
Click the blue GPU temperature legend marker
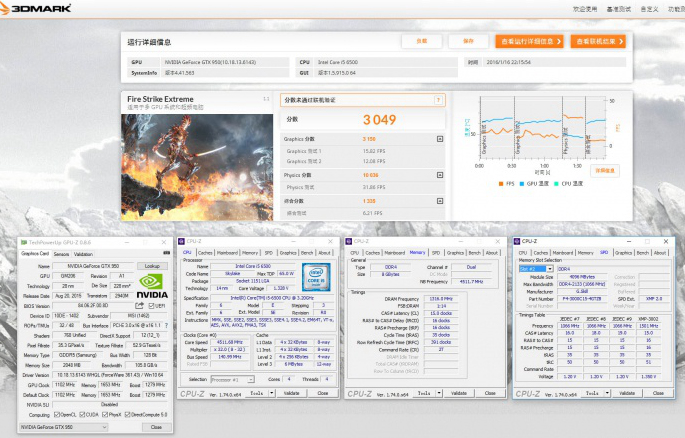[521, 184]
